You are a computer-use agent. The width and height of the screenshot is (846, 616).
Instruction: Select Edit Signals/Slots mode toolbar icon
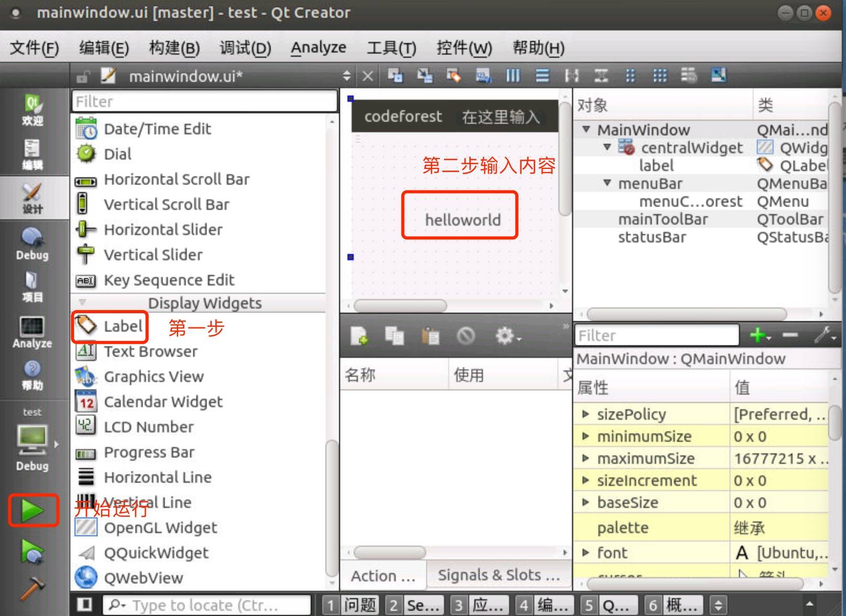click(425, 76)
